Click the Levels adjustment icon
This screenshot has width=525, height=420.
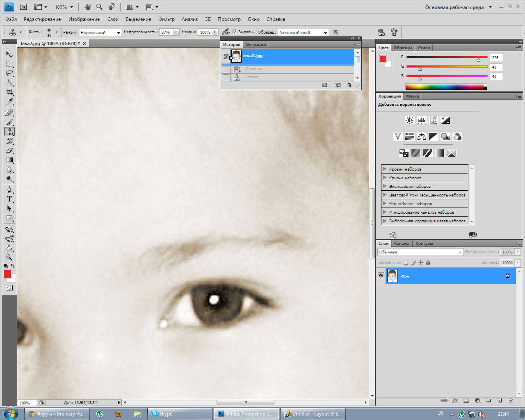pyautogui.click(x=421, y=120)
